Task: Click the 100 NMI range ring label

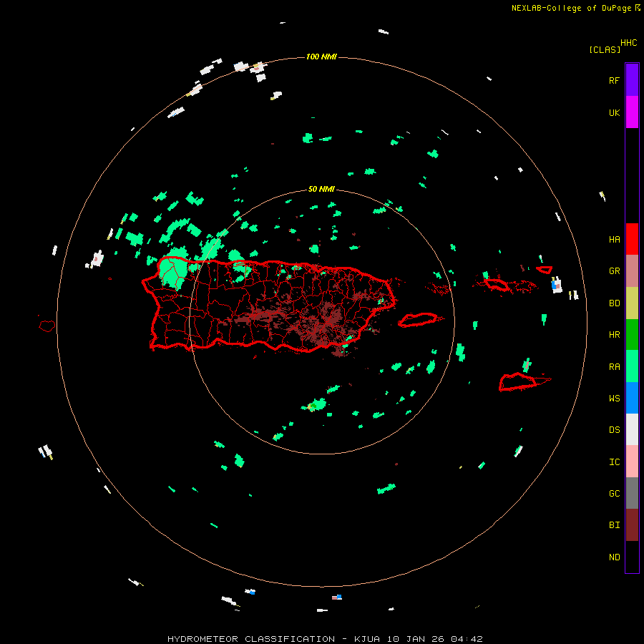Action: pyautogui.click(x=321, y=57)
